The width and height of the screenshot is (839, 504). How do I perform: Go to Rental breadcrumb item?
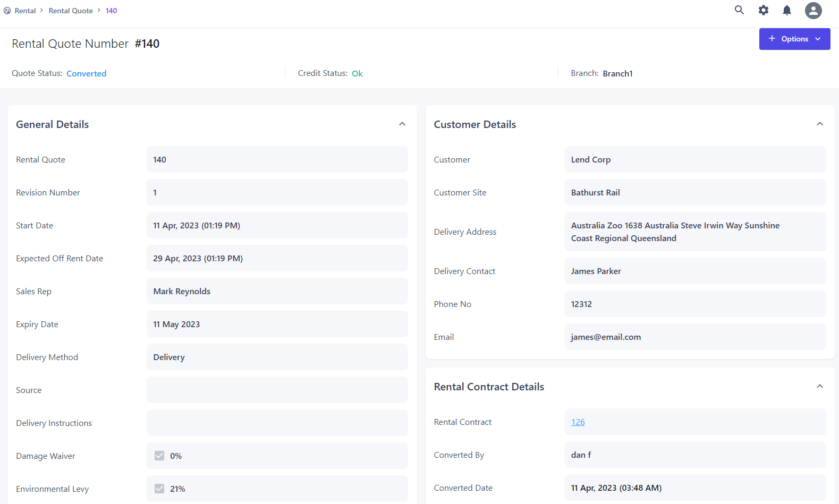tap(26, 11)
